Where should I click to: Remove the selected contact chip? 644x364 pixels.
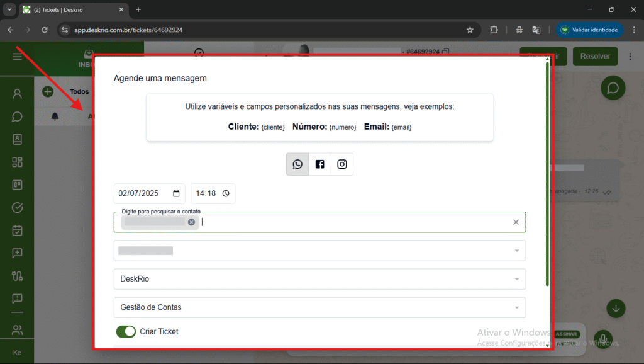click(x=191, y=222)
